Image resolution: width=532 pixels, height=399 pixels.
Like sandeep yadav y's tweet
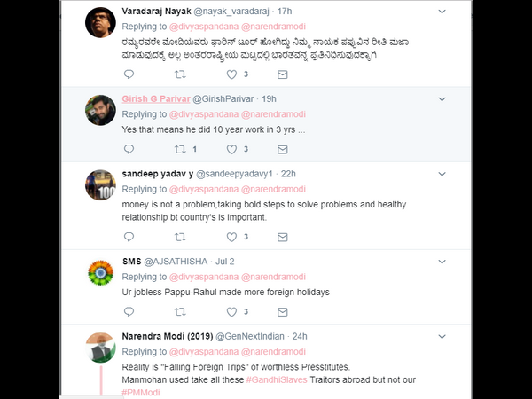(x=232, y=237)
